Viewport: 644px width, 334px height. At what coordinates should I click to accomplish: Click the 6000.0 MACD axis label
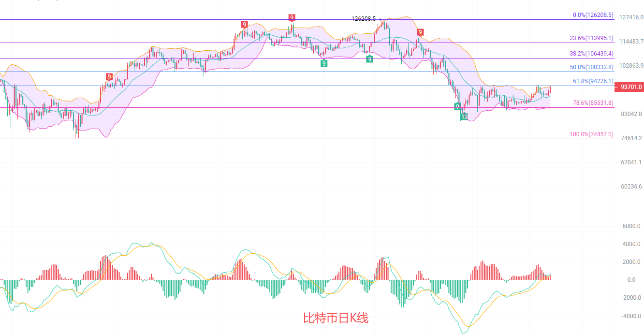[x=631, y=226]
